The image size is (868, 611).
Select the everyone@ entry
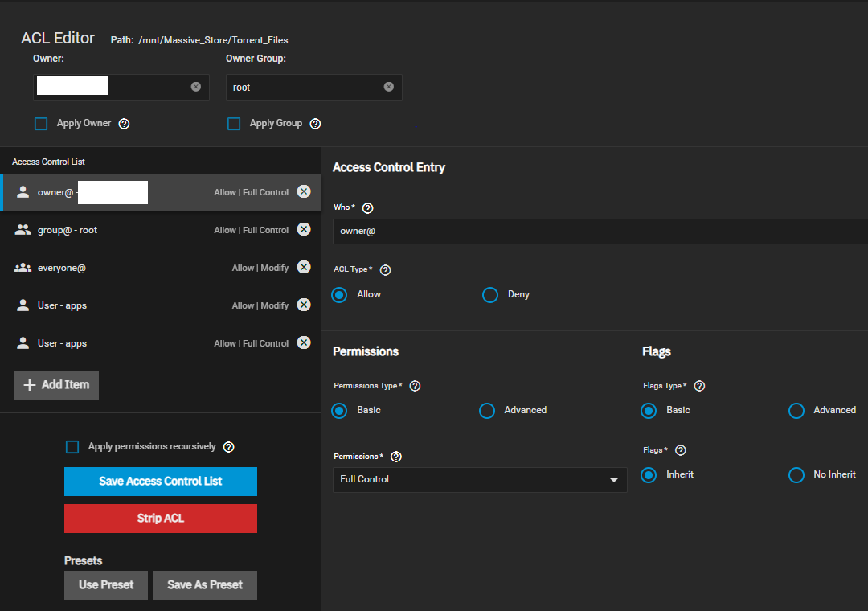tap(161, 268)
